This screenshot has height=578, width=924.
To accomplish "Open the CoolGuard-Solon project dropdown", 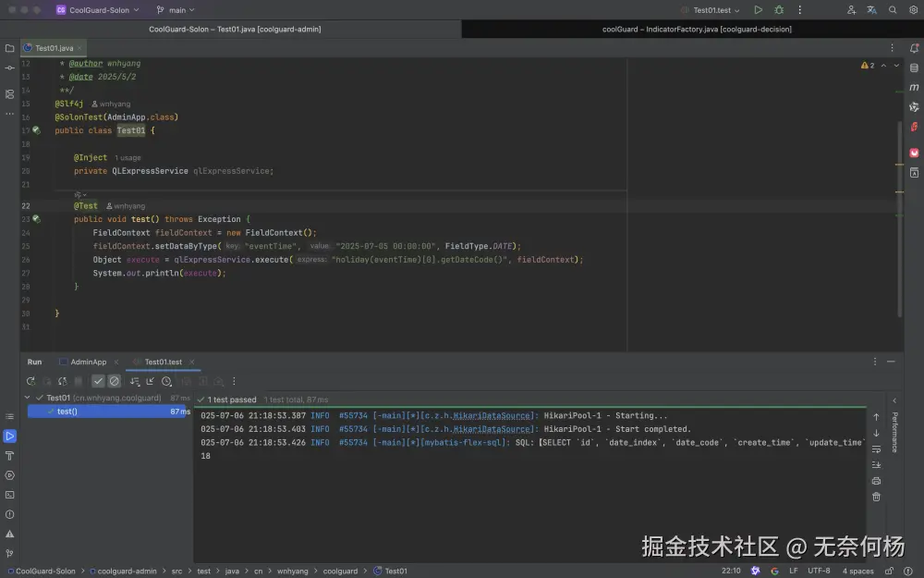I will pyautogui.click(x=99, y=10).
